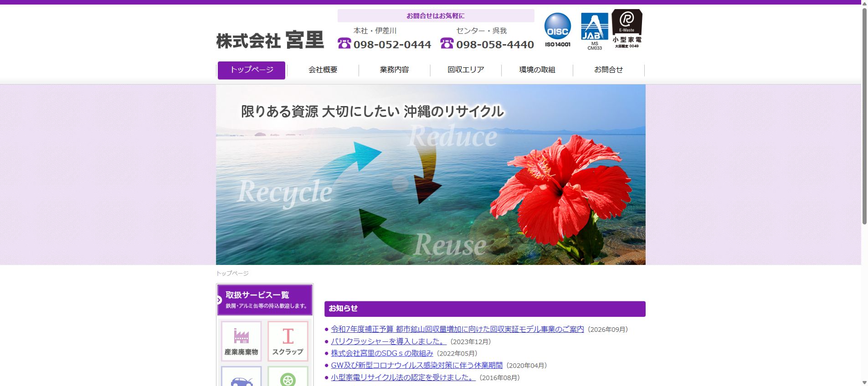Click the scrollbar up arrow
The image size is (868, 386).
click(x=864, y=3)
